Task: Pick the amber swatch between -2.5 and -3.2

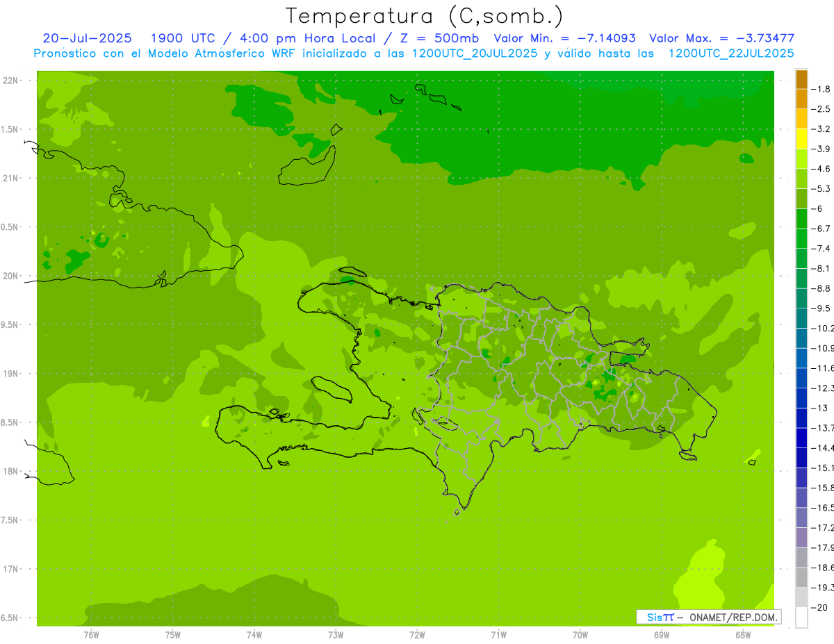Action: tap(801, 119)
